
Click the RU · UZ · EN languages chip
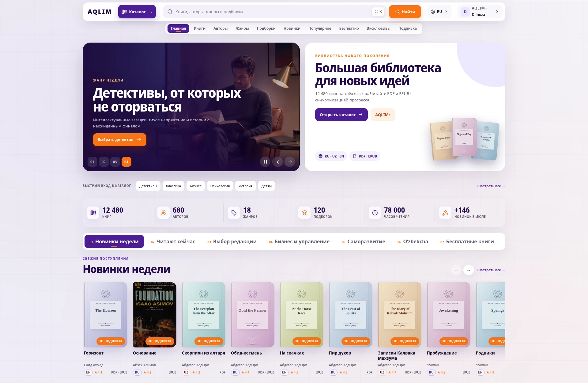(331, 156)
